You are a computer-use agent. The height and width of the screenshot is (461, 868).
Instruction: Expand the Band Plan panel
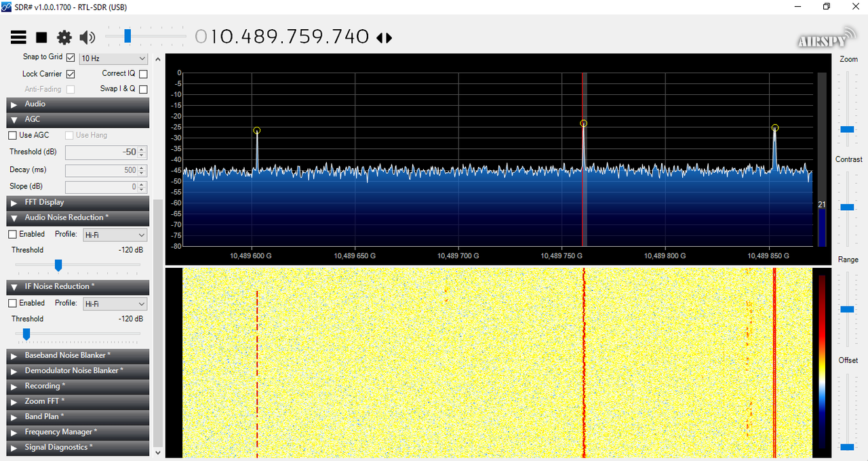point(78,417)
